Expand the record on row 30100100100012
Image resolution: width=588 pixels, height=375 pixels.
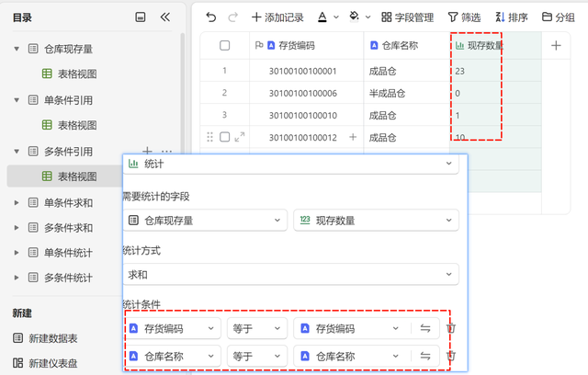coord(240,137)
